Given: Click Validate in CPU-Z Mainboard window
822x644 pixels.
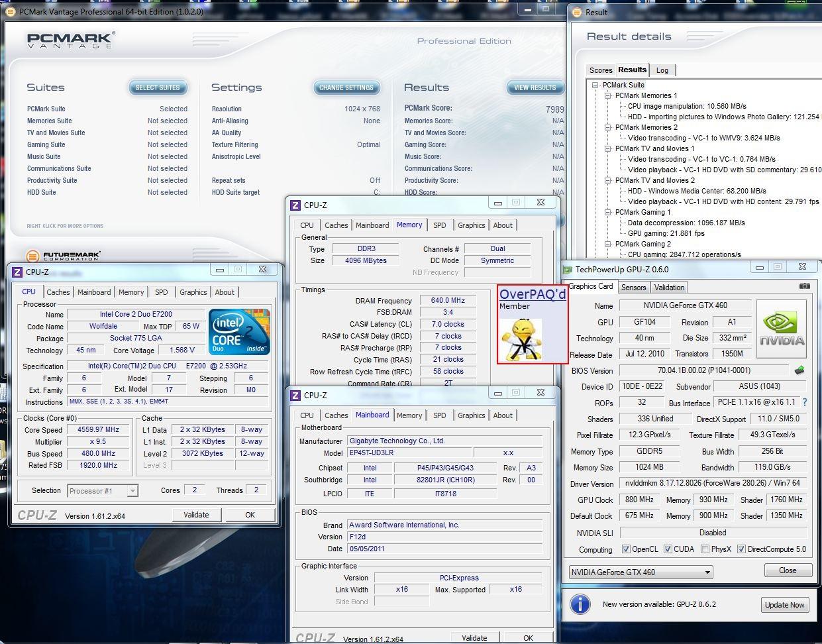Looking at the screenshot, I should [474, 638].
